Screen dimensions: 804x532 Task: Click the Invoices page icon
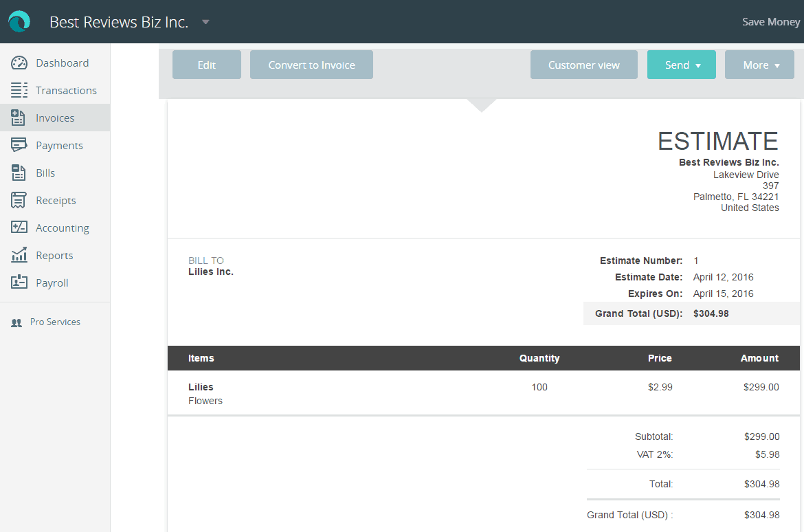pos(16,118)
